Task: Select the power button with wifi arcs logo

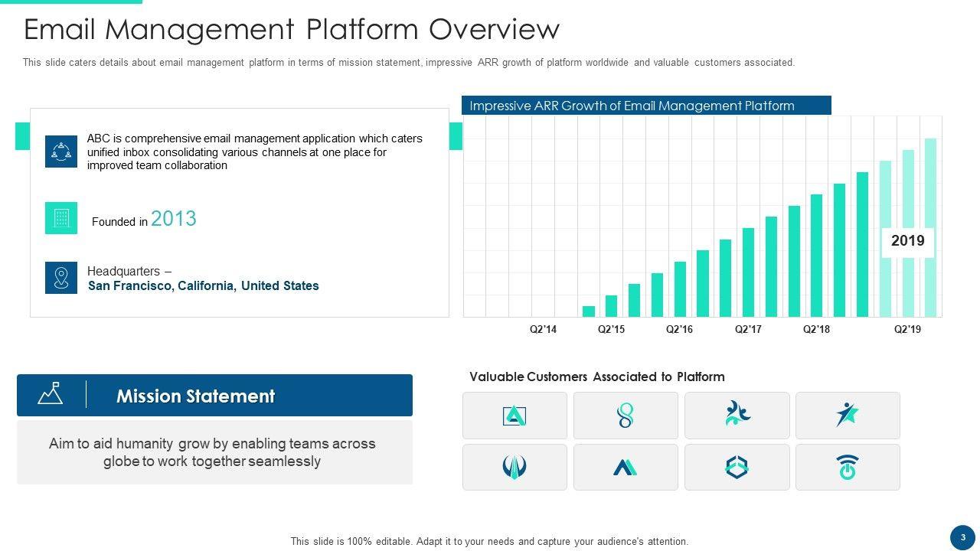Action: (848, 467)
